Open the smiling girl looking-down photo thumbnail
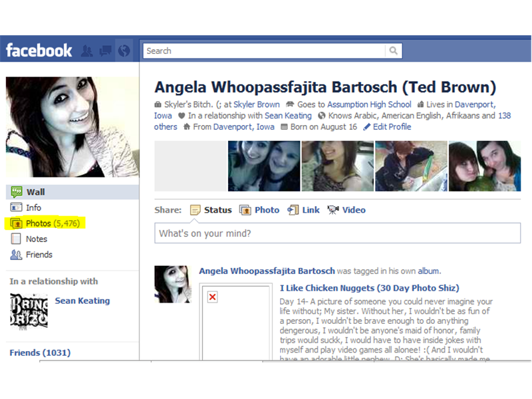Screen dimensions: 532x399 [x=338, y=166]
